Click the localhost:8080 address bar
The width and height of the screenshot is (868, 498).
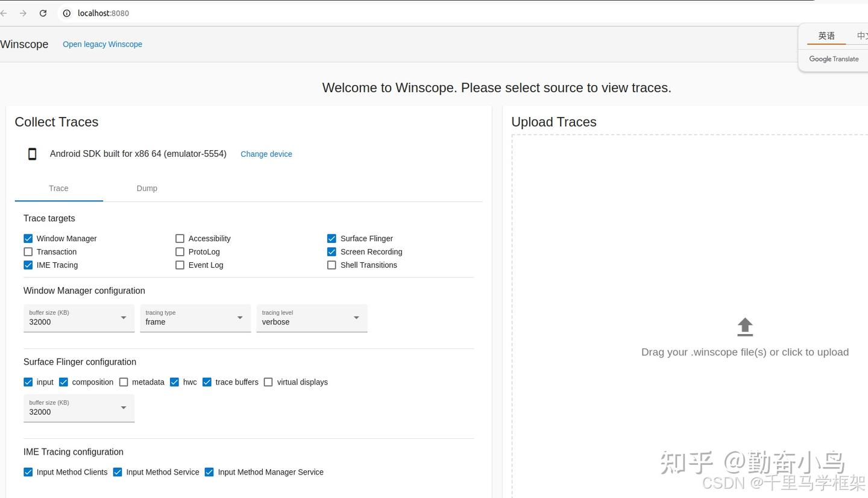pyautogui.click(x=241, y=13)
